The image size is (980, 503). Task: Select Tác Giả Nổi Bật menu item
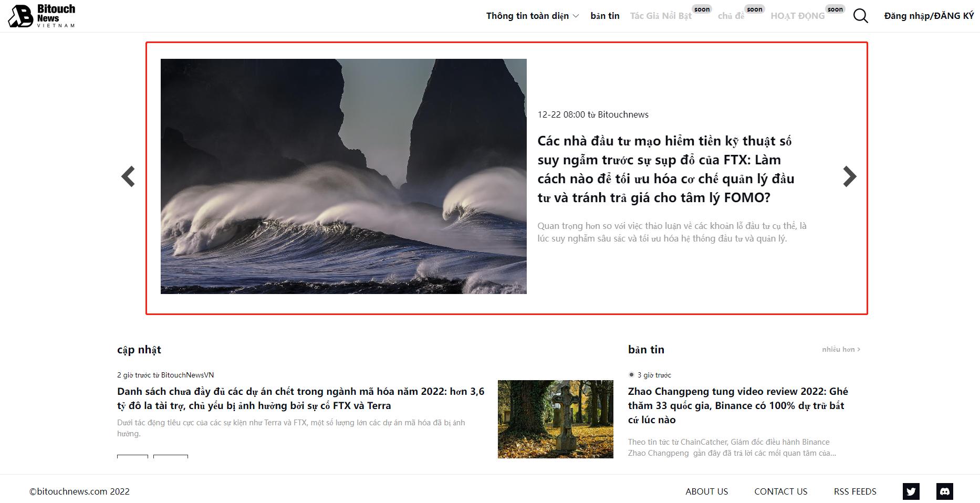click(x=661, y=16)
